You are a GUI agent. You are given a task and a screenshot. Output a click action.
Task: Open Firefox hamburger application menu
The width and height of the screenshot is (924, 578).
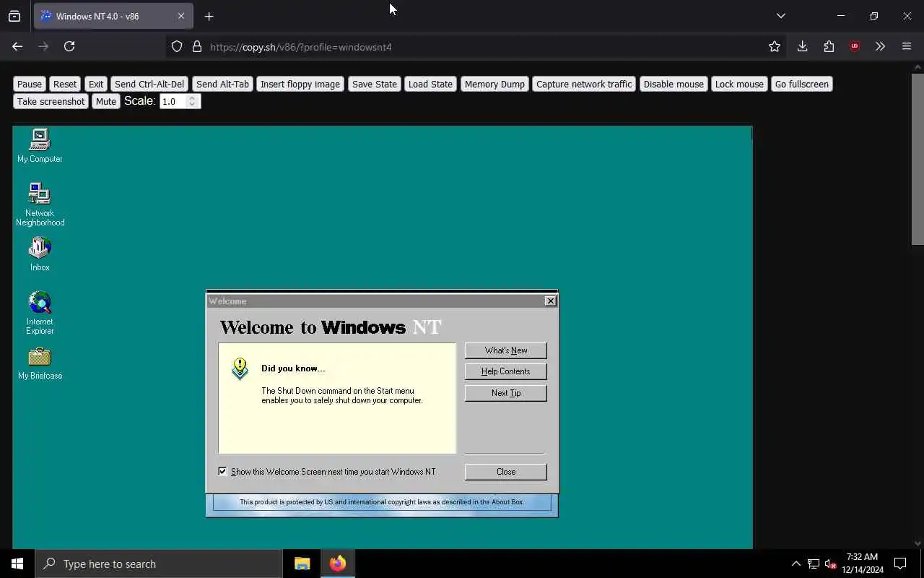click(x=907, y=46)
